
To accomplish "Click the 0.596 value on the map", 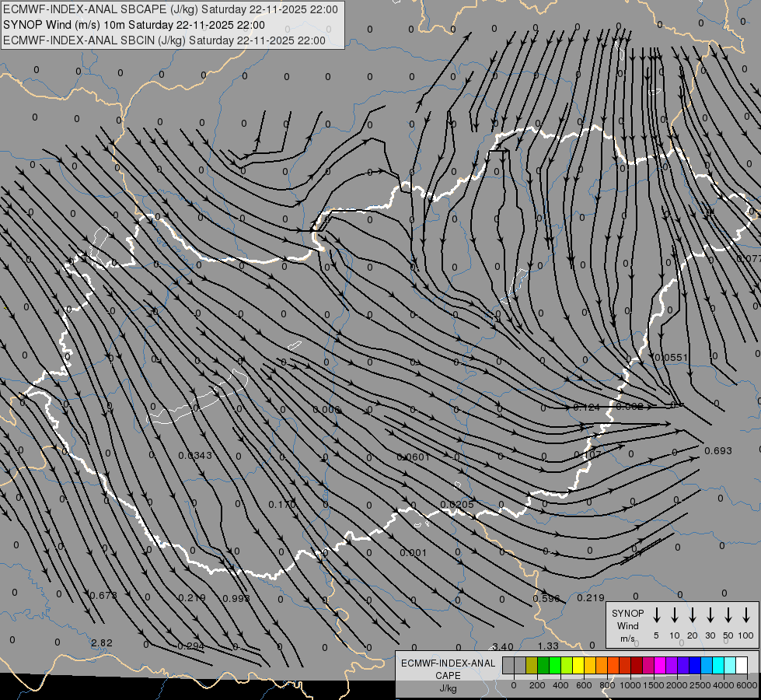I will point(546,598).
